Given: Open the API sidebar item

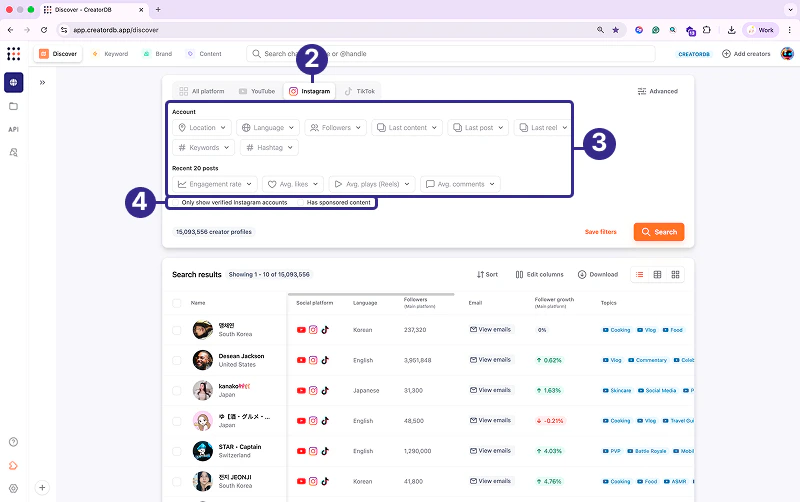Looking at the screenshot, I should click(14, 130).
